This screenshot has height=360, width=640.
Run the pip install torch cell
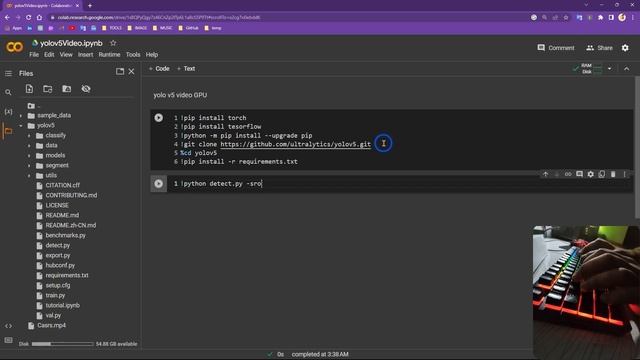pos(159,118)
